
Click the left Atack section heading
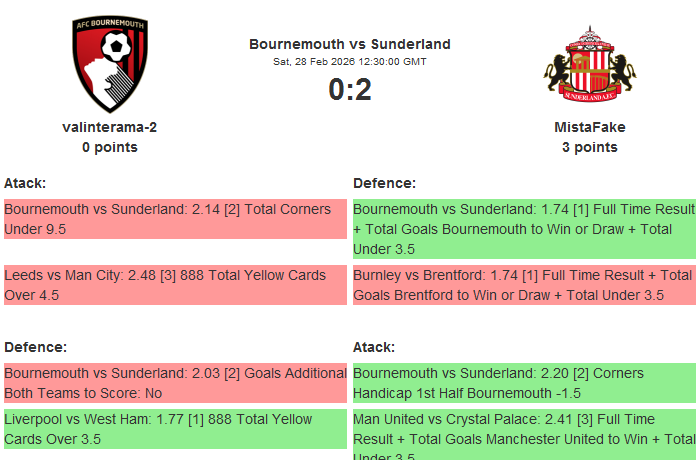pyautogui.click(x=25, y=183)
